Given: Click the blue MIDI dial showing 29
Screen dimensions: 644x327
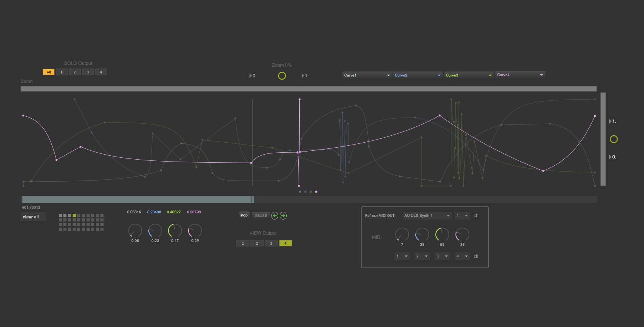Looking at the screenshot, I should (422, 235).
